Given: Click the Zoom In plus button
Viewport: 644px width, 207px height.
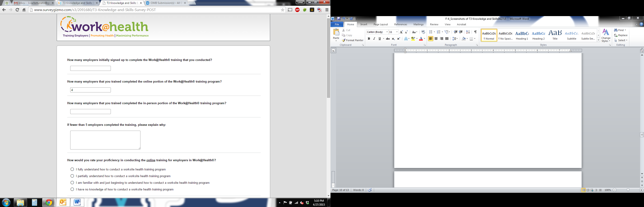Looking at the screenshot, I should click(641, 190).
